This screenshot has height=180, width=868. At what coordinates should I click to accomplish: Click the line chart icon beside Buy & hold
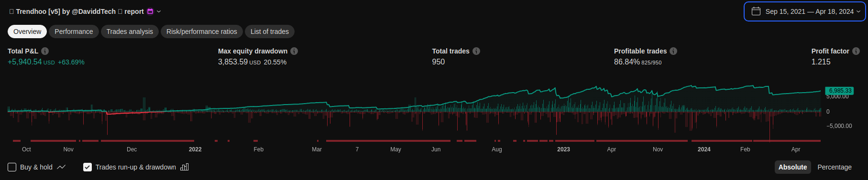(61, 167)
